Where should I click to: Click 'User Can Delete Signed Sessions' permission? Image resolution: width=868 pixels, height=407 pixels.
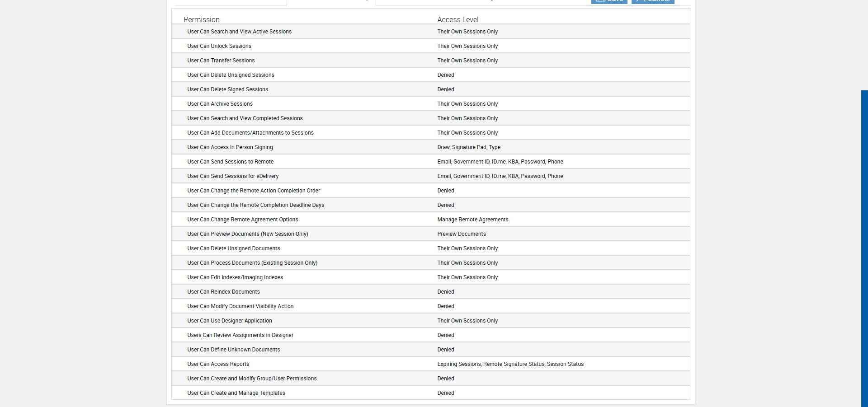(x=227, y=89)
